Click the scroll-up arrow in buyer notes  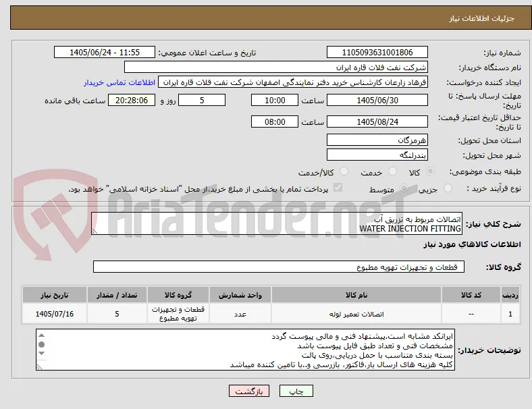pos(41,335)
